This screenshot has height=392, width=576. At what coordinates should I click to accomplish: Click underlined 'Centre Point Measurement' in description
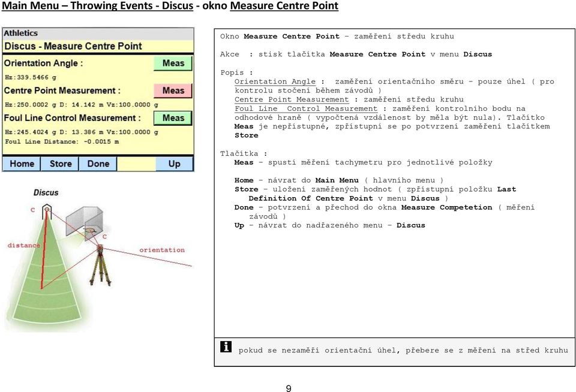pos(292,99)
